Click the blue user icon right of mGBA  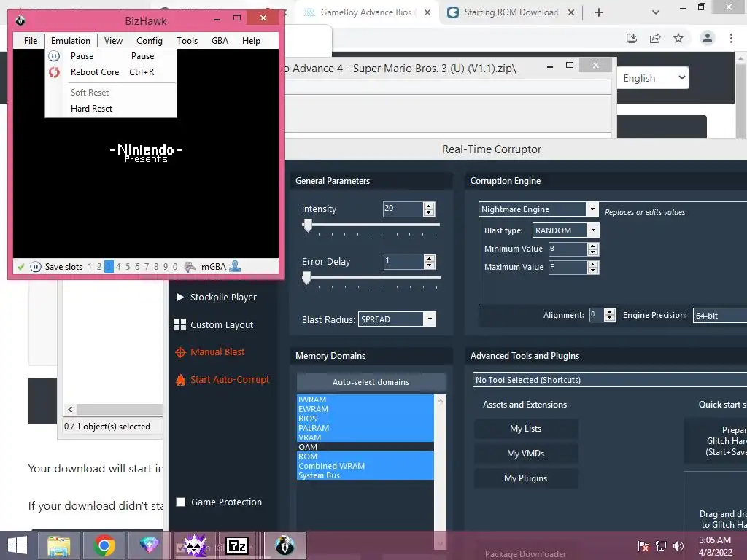point(235,267)
